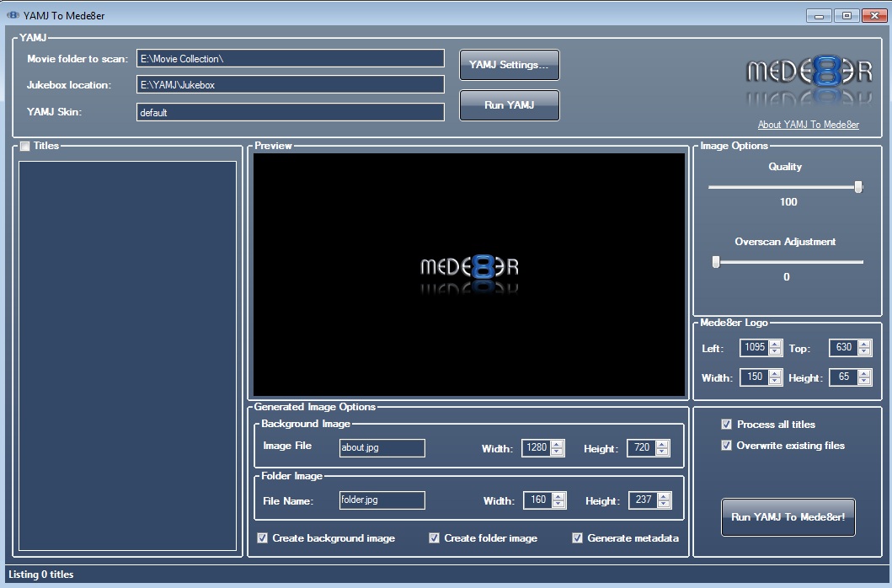Screen dimensions: 892x588
Task: Click the Preview image area
Action: pos(469,275)
